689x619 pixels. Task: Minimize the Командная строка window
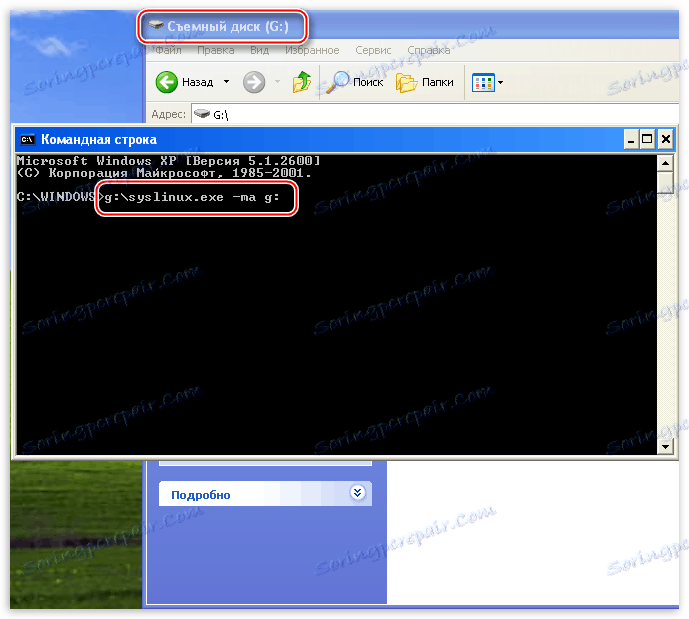click(631, 140)
